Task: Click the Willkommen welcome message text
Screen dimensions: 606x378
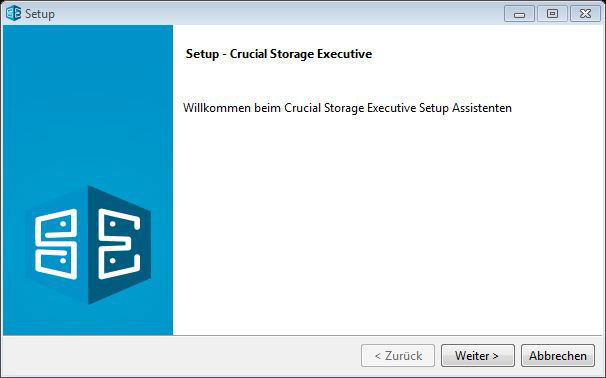Action: point(347,108)
